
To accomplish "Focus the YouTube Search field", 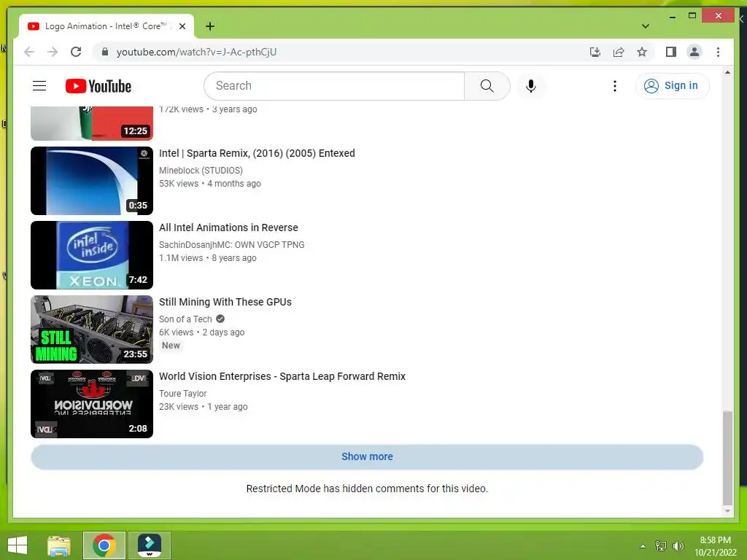I will pyautogui.click(x=334, y=86).
